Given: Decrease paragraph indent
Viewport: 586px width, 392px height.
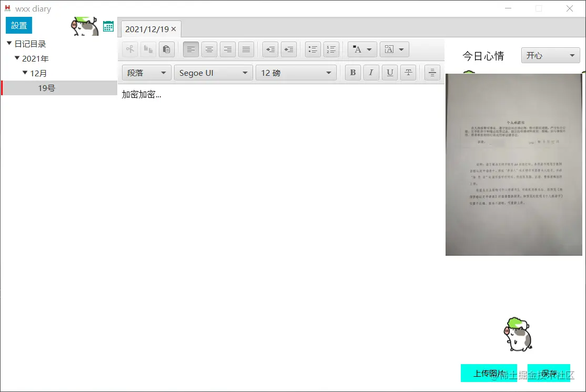Looking at the screenshot, I should click(270, 49).
